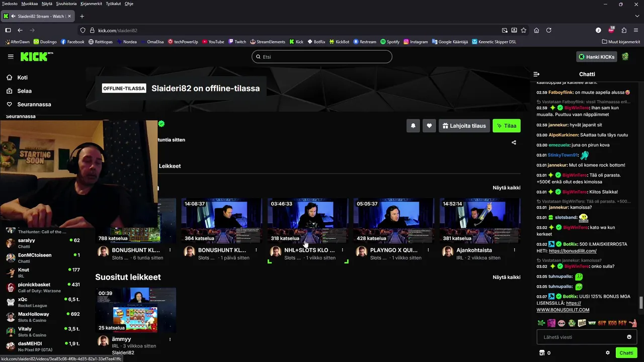Open the BotRix bookmark
Image resolution: width=644 pixels, height=362 pixels.
(316, 42)
